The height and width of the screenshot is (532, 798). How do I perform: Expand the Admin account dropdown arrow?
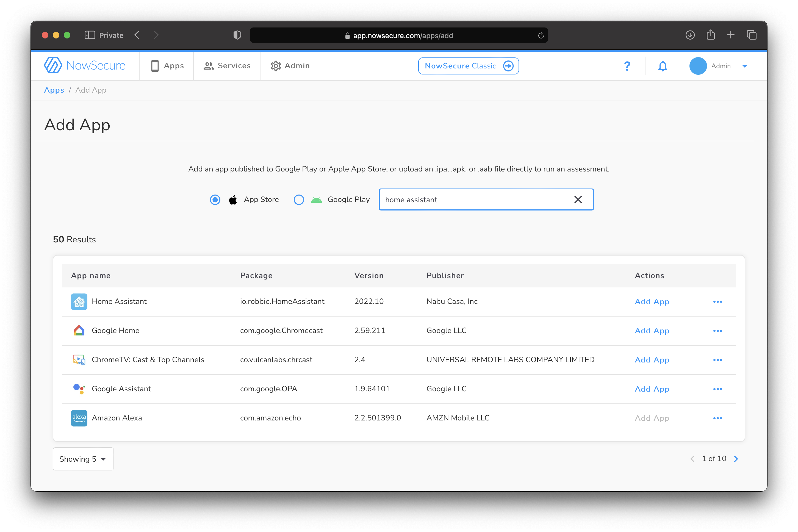(x=744, y=66)
